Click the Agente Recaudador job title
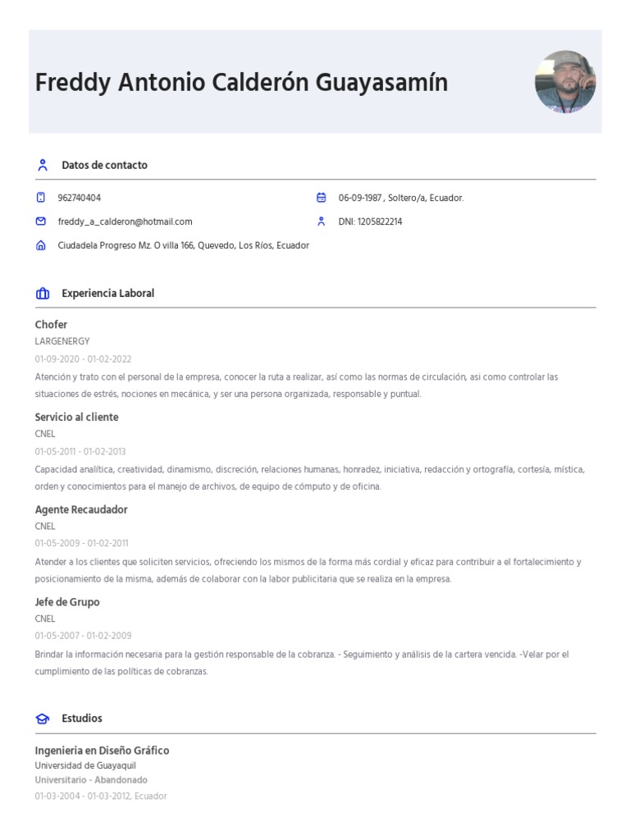 point(81,509)
